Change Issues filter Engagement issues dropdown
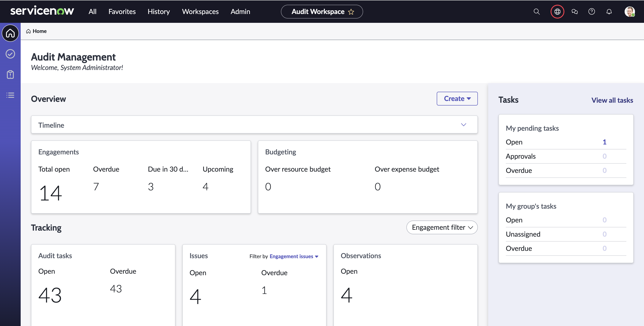644x326 pixels. click(x=294, y=256)
